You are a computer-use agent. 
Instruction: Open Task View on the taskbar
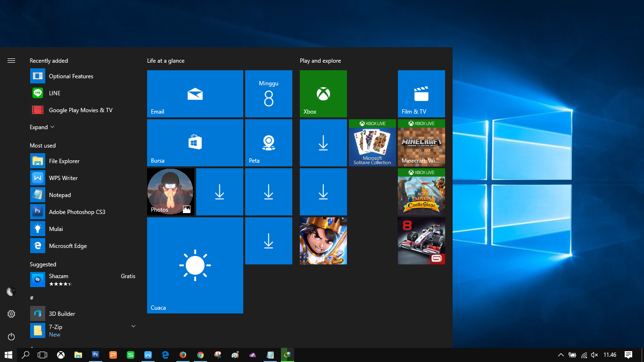click(43, 355)
